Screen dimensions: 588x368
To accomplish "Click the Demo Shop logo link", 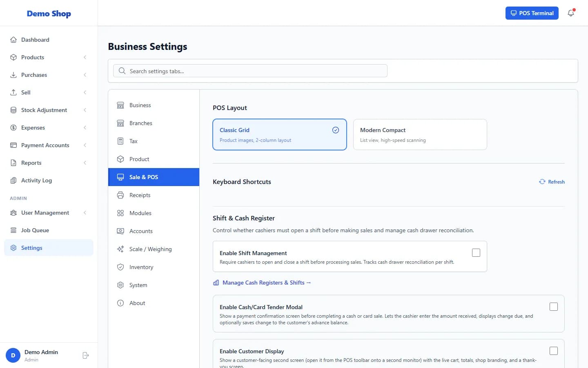I will click(49, 13).
